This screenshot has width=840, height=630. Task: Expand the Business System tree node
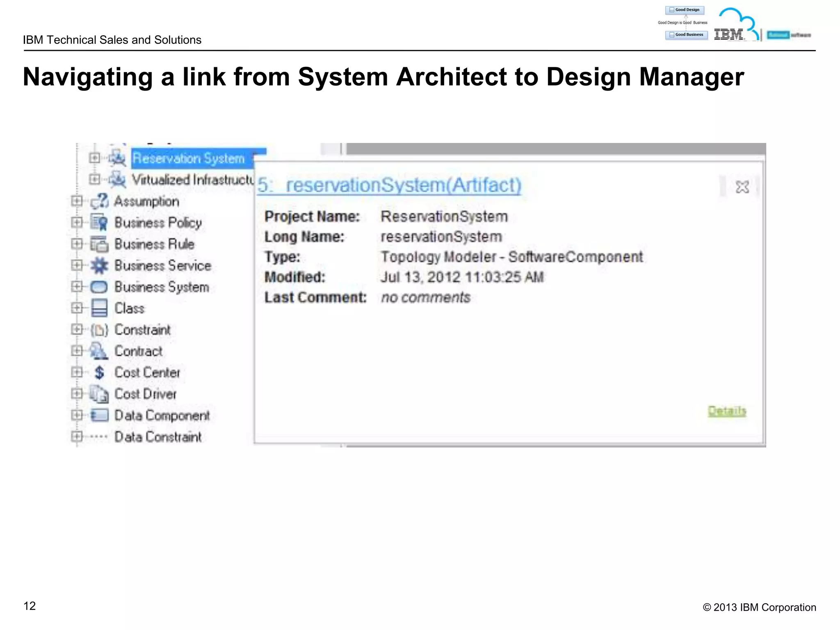point(77,286)
